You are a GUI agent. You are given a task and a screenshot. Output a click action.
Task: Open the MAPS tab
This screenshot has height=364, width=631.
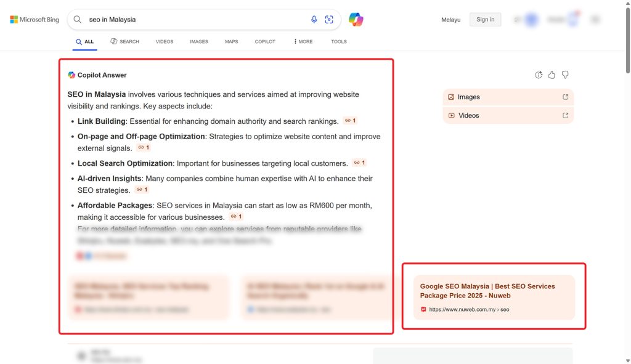tap(232, 41)
